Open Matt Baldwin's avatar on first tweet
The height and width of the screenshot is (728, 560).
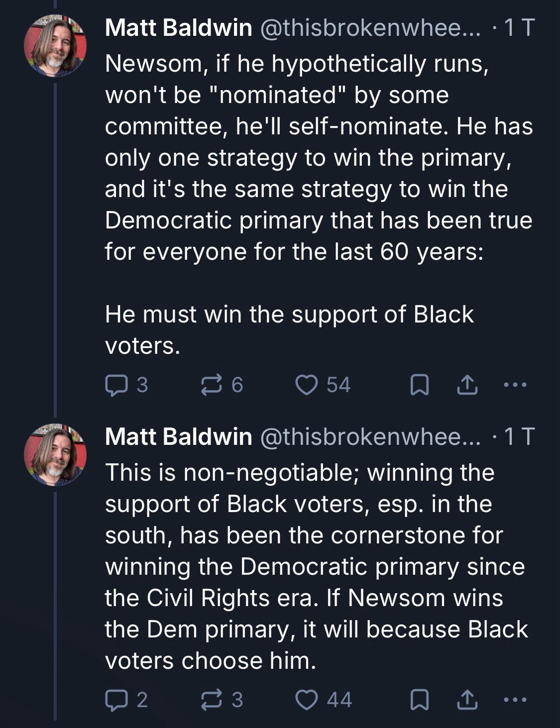(x=55, y=46)
